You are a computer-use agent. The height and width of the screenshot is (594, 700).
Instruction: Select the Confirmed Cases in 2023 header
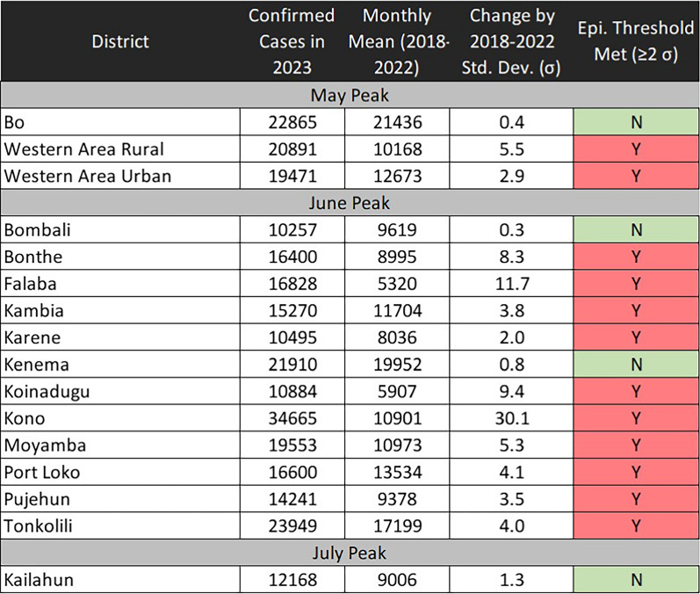[292, 41]
